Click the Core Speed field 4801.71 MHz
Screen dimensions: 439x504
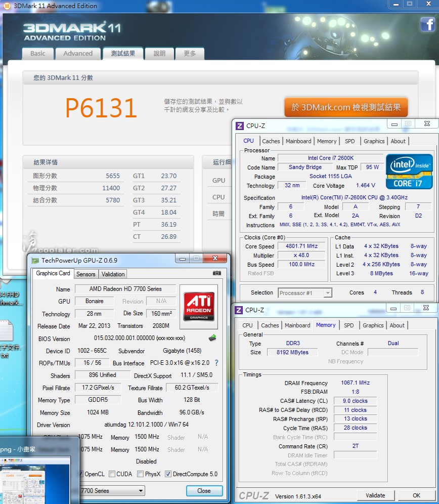click(301, 246)
